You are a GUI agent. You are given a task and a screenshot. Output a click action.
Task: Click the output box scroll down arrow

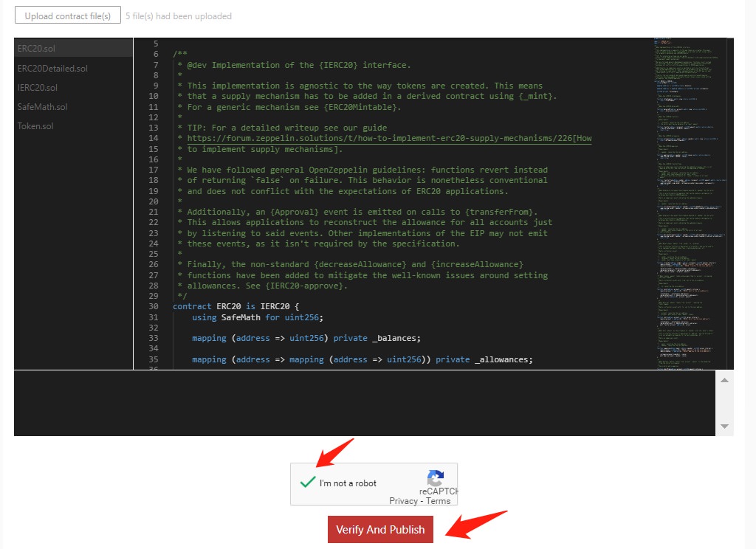click(724, 427)
